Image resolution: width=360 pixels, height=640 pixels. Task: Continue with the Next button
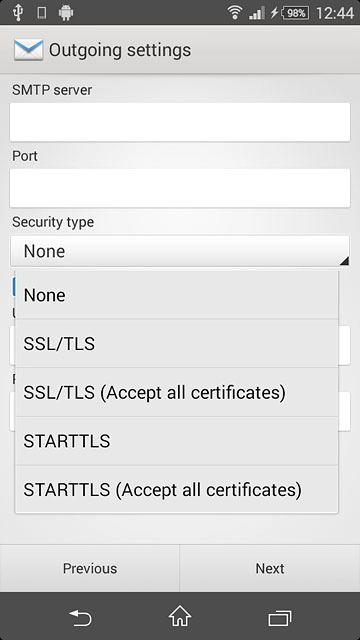[270, 568]
